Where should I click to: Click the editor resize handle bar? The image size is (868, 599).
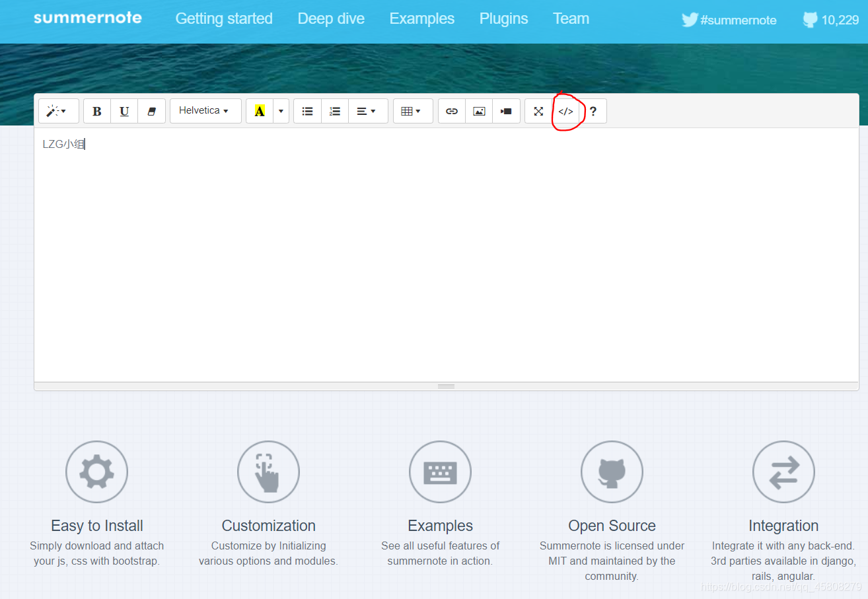click(x=446, y=386)
